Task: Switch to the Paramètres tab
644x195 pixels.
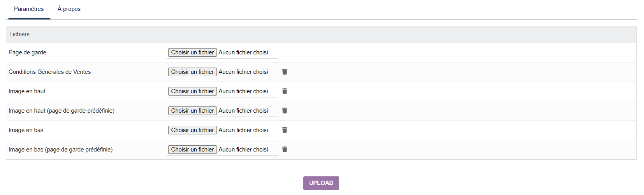Action: (x=29, y=9)
